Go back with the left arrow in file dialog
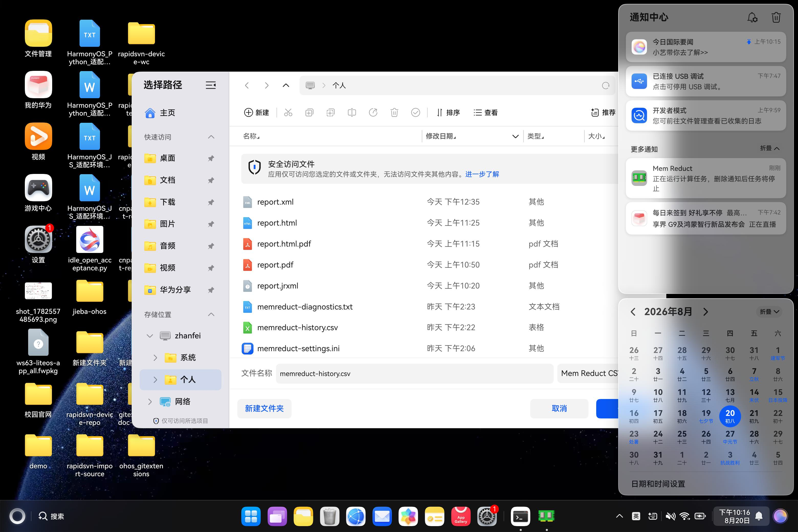The image size is (798, 532). (247, 85)
